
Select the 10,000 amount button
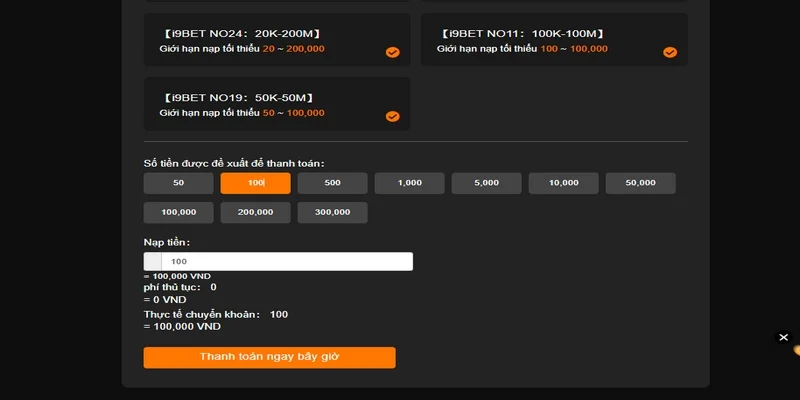(564, 183)
